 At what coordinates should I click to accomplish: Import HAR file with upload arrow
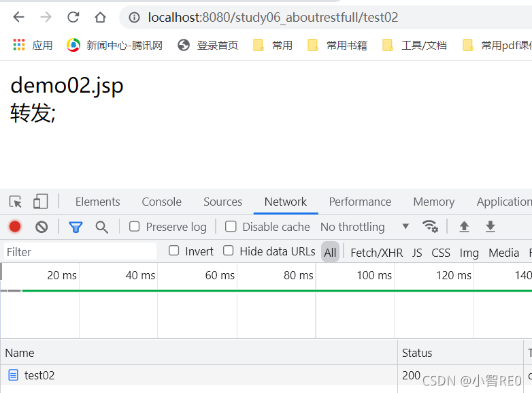(x=464, y=227)
